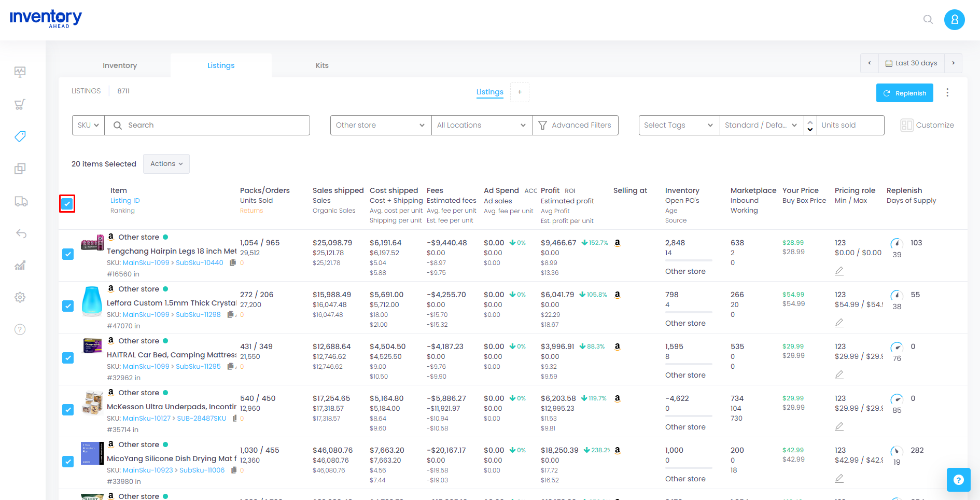
Task: Click the Customize columns icon
Action: click(907, 125)
